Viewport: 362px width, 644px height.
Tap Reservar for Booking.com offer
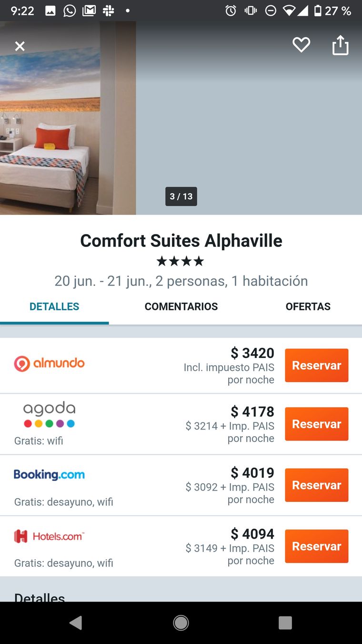coord(316,485)
